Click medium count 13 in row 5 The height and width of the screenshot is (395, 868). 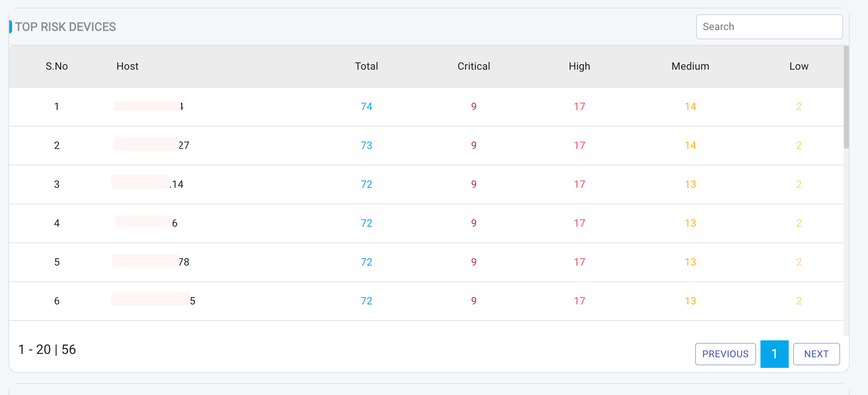690,262
